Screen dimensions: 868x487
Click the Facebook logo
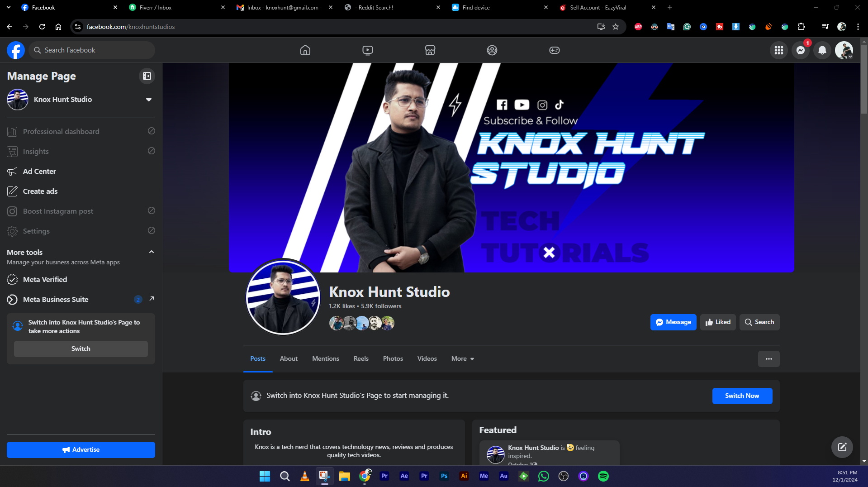click(16, 50)
